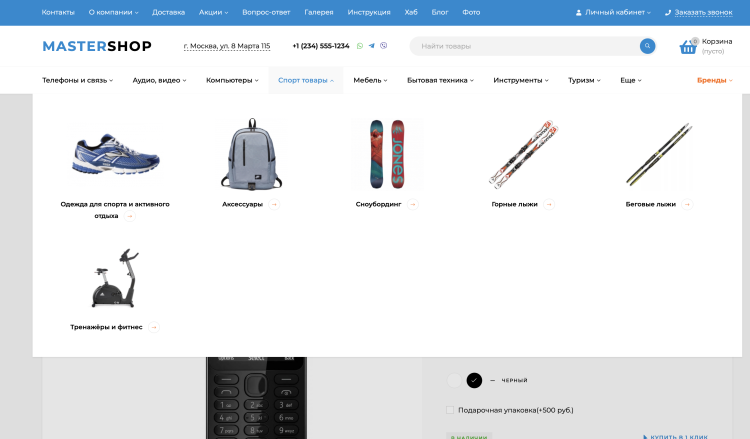Click arrow icon next to Аксессуары

(274, 204)
